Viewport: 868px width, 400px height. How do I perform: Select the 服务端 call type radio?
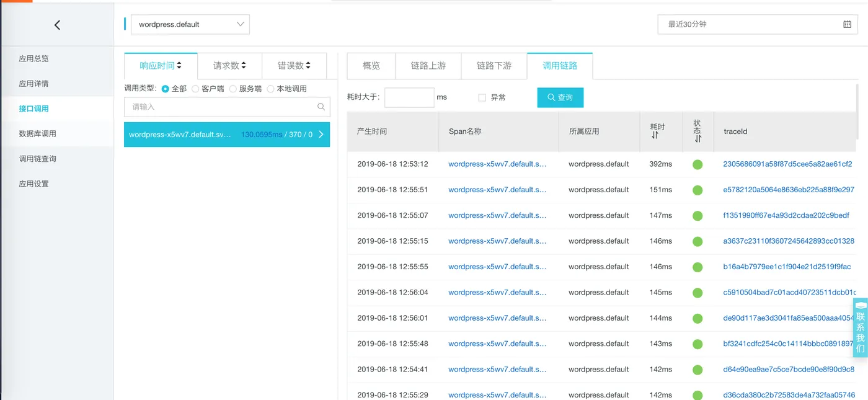pos(233,89)
